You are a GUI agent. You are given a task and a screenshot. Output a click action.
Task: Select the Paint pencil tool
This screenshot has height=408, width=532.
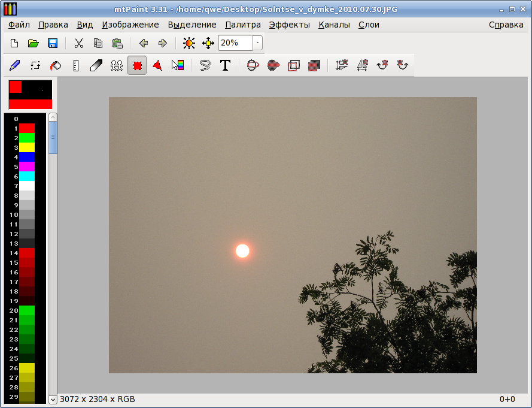click(14, 65)
